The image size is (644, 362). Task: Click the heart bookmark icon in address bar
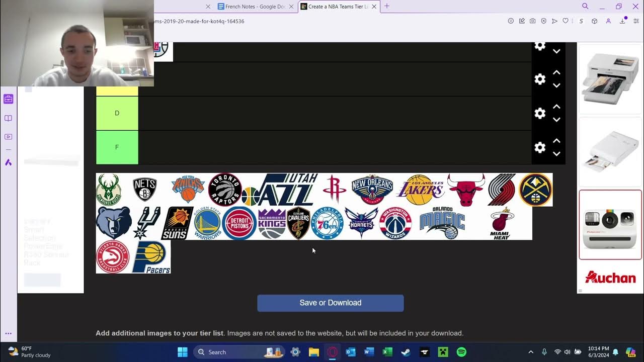(566, 21)
